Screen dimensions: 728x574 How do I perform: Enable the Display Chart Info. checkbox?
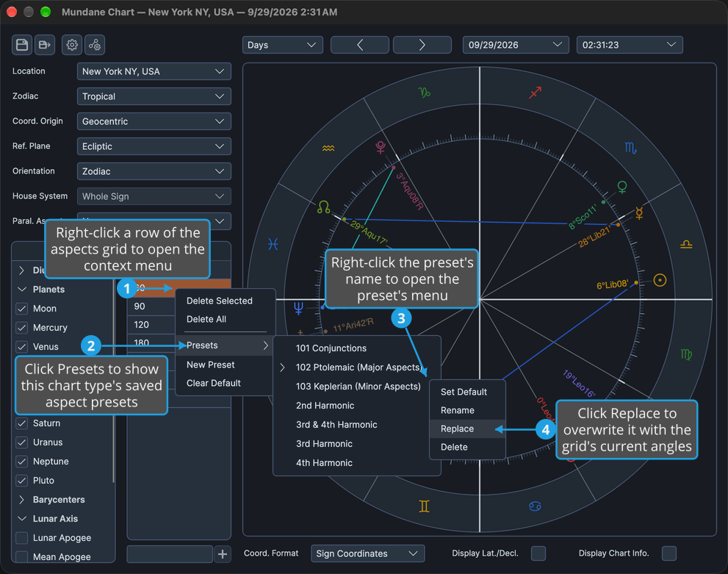669,553
